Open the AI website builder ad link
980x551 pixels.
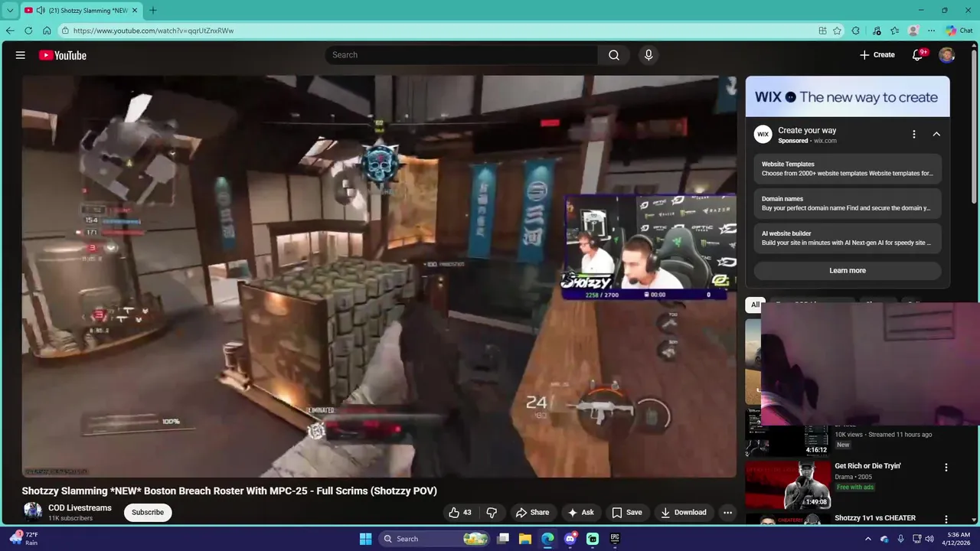[848, 238]
